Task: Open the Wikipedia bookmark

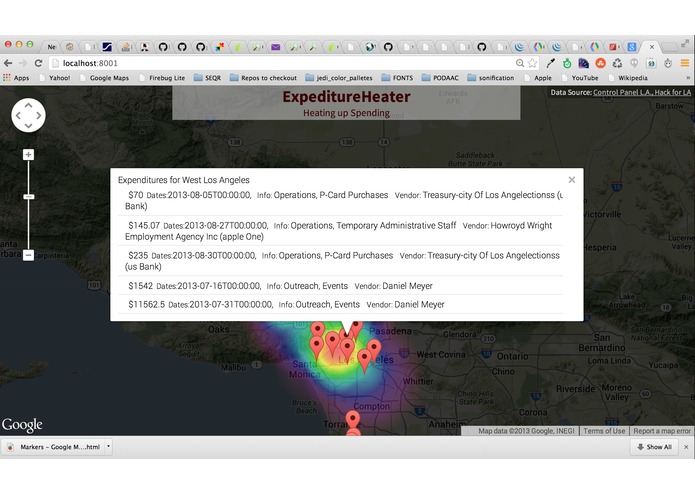Action: (628, 78)
